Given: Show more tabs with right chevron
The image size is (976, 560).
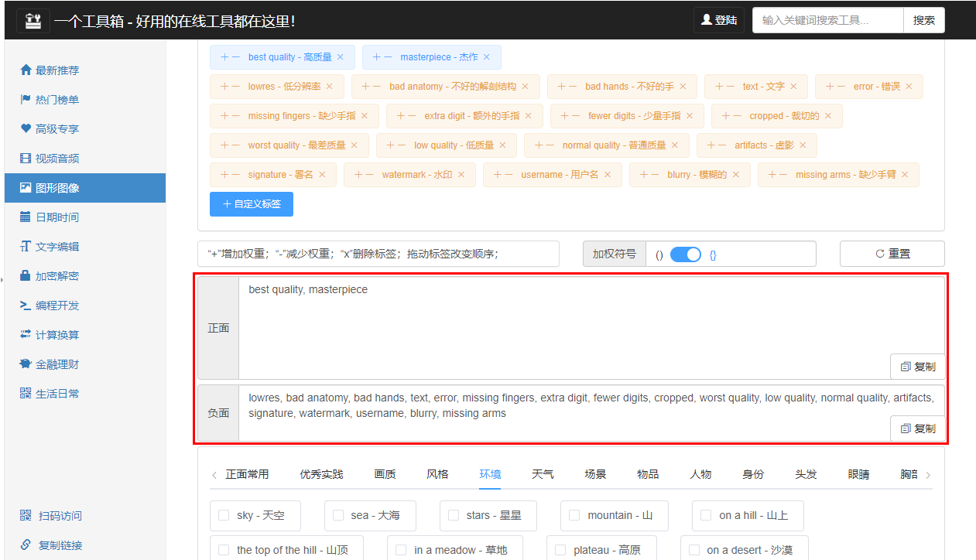Looking at the screenshot, I should [x=928, y=475].
